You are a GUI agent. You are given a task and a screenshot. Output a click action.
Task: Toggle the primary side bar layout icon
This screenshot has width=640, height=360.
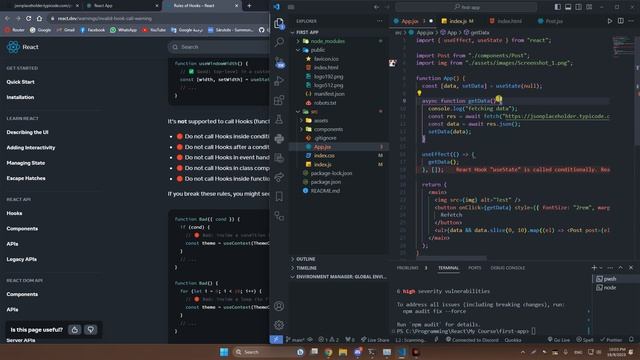[x=558, y=7]
